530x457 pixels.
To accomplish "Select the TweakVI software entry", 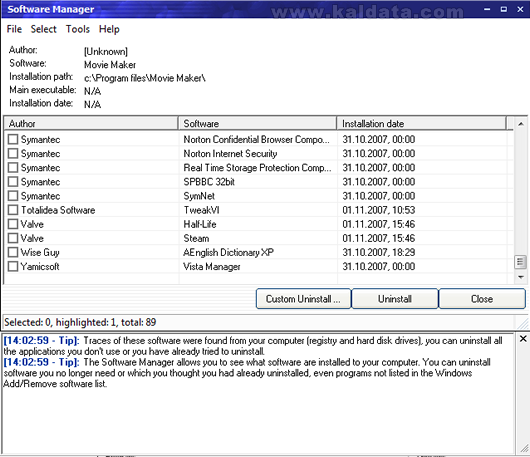I will coord(201,210).
